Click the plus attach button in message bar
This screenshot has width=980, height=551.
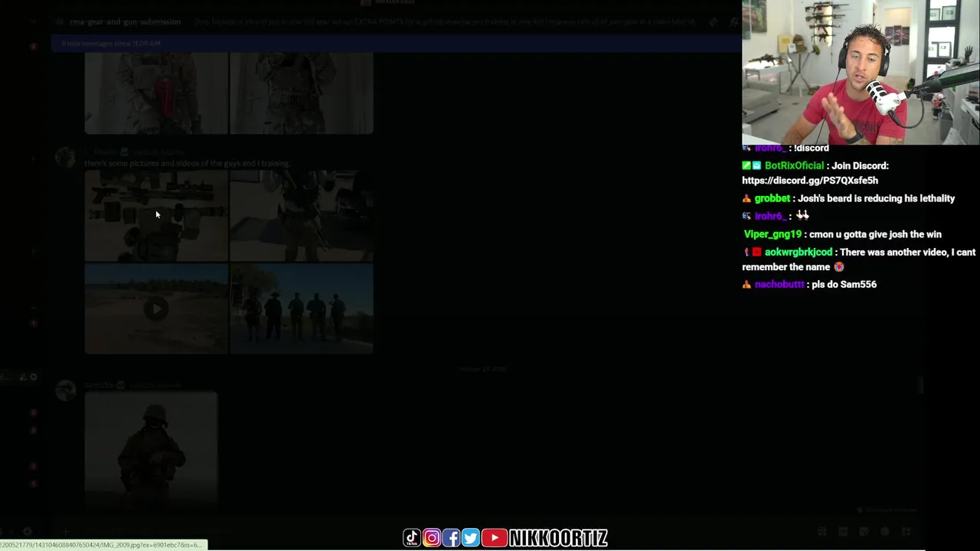coord(66,531)
